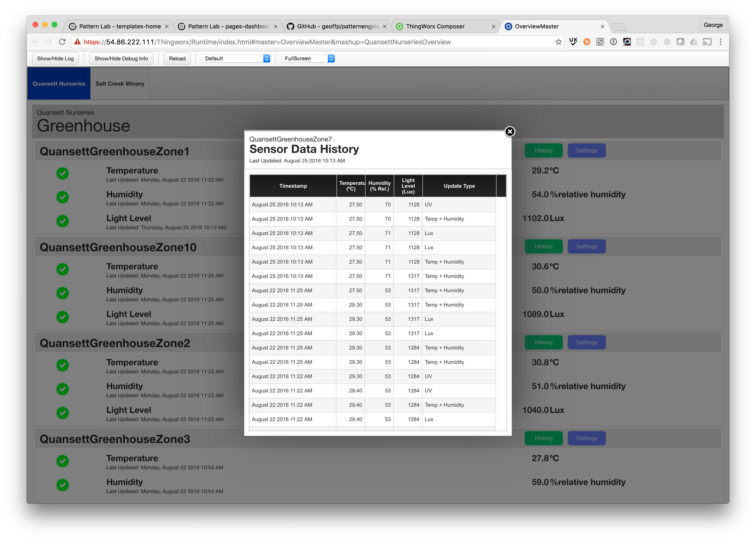
Task: Toggle the log panel with Show/Hide Log
Action: pyautogui.click(x=55, y=58)
